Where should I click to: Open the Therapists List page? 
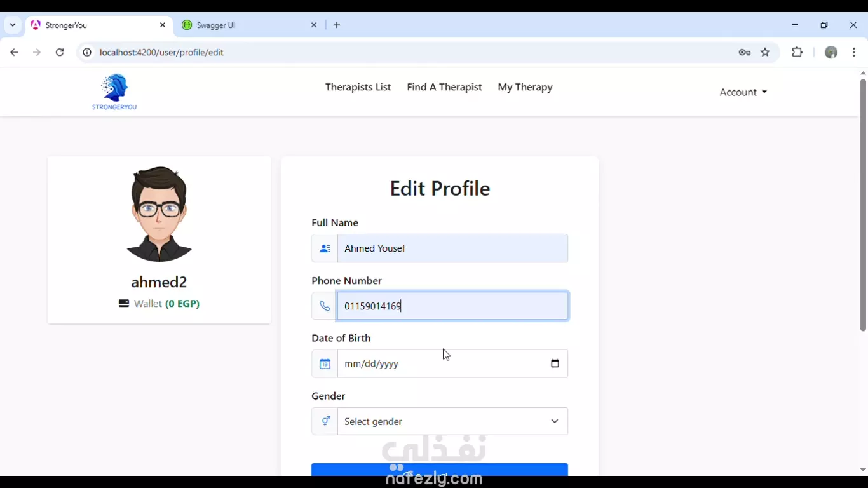(x=358, y=87)
